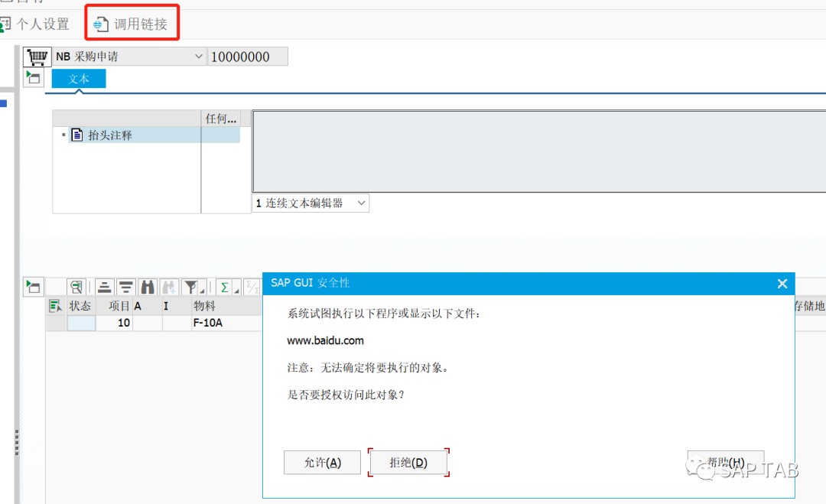Screen dimensions: 826x504
Task: Click the 允许(A) allow button
Action: 323,463
